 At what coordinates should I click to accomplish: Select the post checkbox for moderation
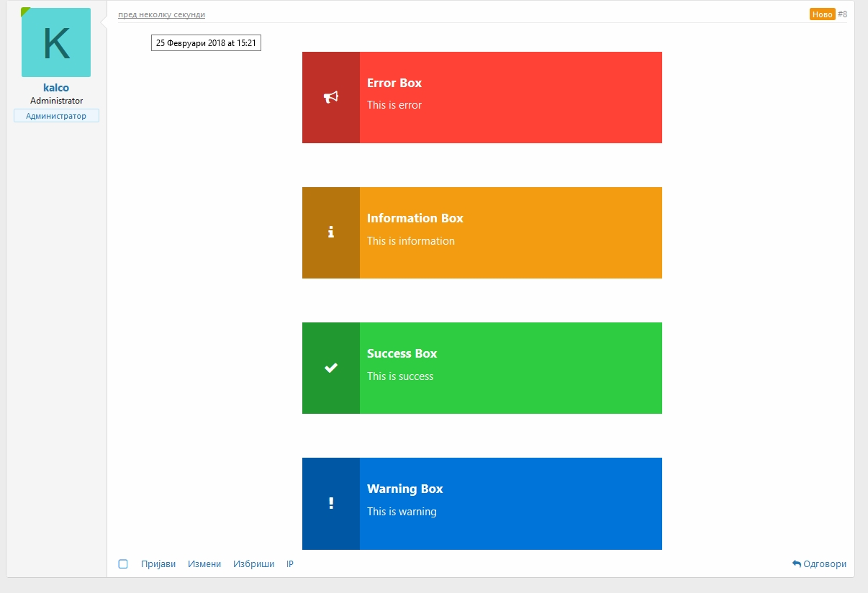tap(123, 564)
